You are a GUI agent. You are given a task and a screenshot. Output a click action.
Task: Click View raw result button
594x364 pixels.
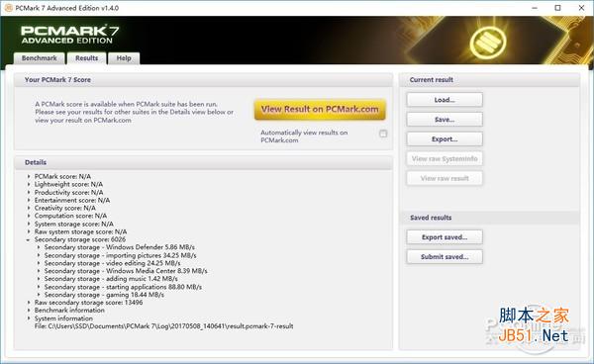pyautogui.click(x=445, y=178)
